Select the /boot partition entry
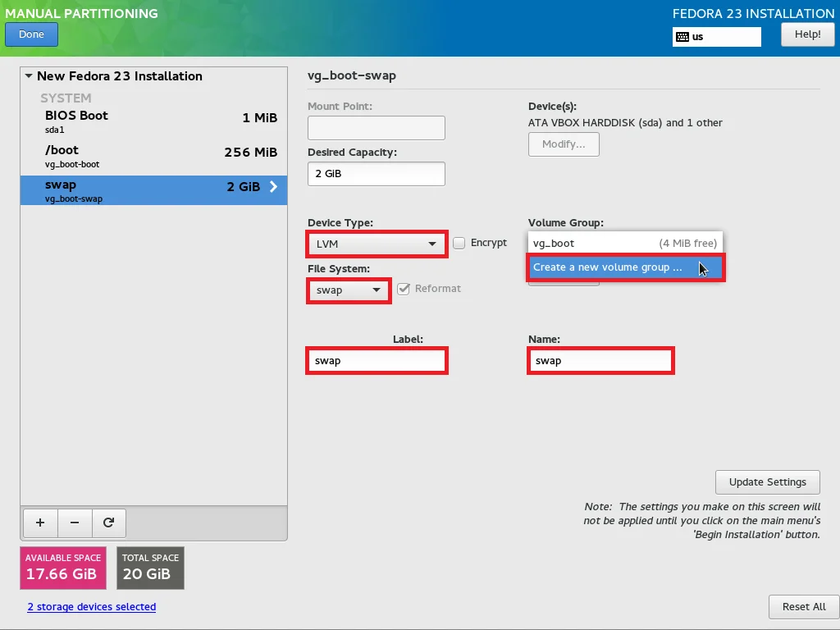This screenshot has height=630, width=840. coord(153,156)
